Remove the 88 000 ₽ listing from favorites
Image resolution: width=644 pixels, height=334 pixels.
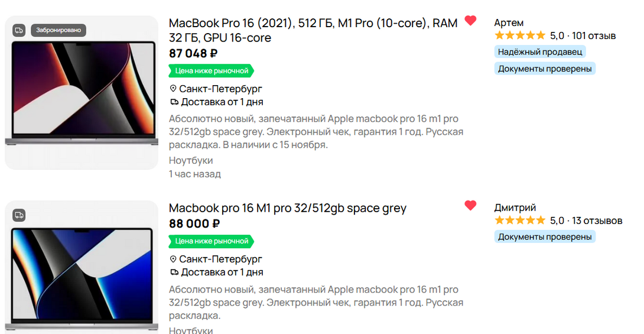click(470, 206)
